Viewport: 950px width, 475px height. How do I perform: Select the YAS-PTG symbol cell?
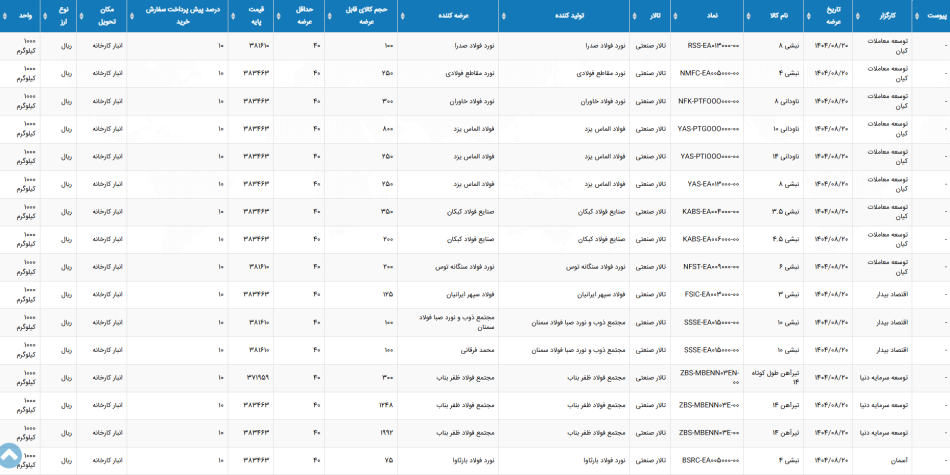click(709, 129)
